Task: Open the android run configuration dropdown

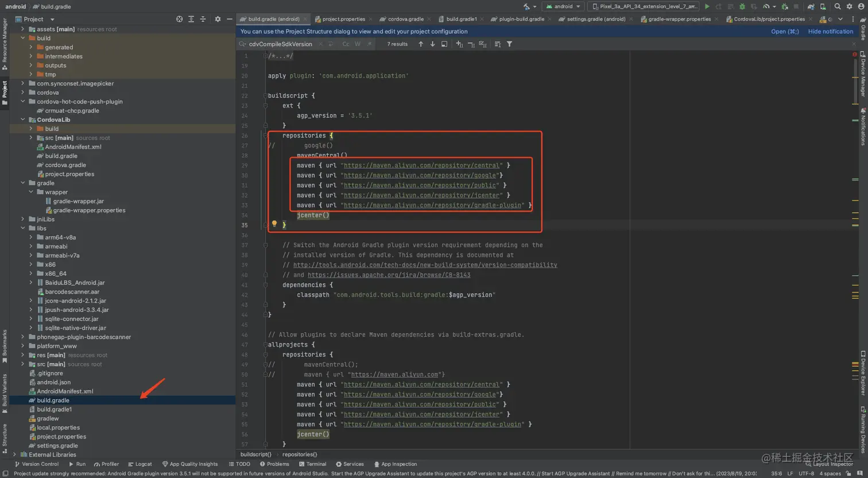Action: (x=563, y=6)
